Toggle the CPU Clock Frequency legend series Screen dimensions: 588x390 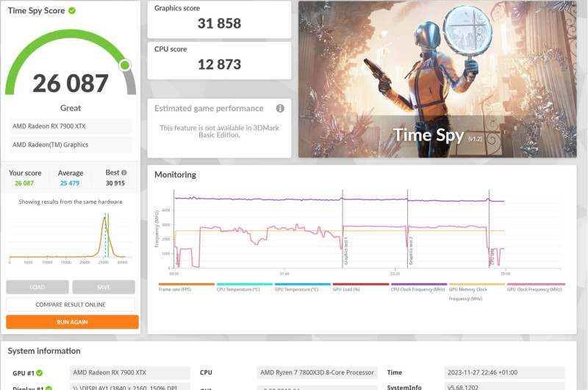(x=419, y=288)
